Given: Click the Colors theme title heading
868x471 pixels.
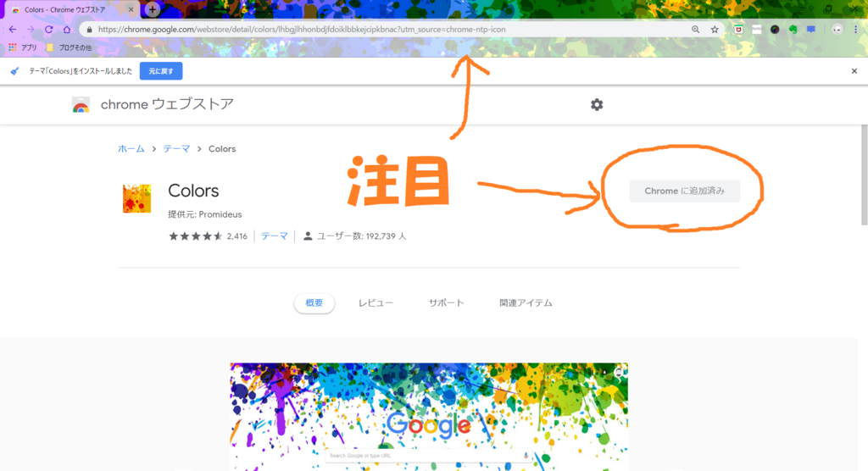Looking at the screenshot, I should tap(193, 191).
